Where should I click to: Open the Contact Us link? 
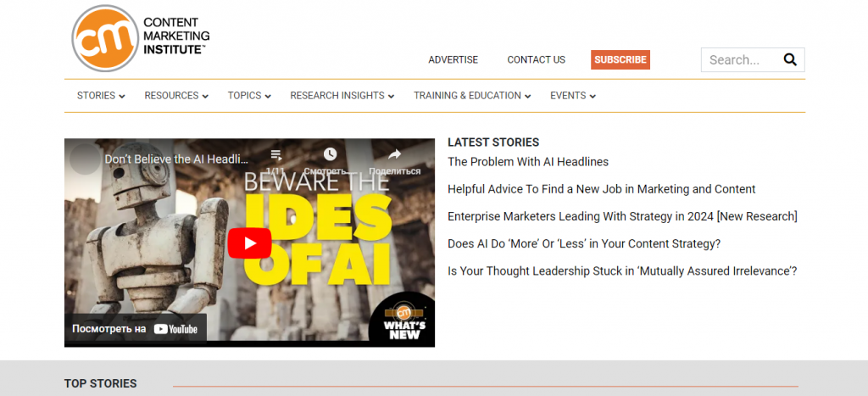click(536, 60)
